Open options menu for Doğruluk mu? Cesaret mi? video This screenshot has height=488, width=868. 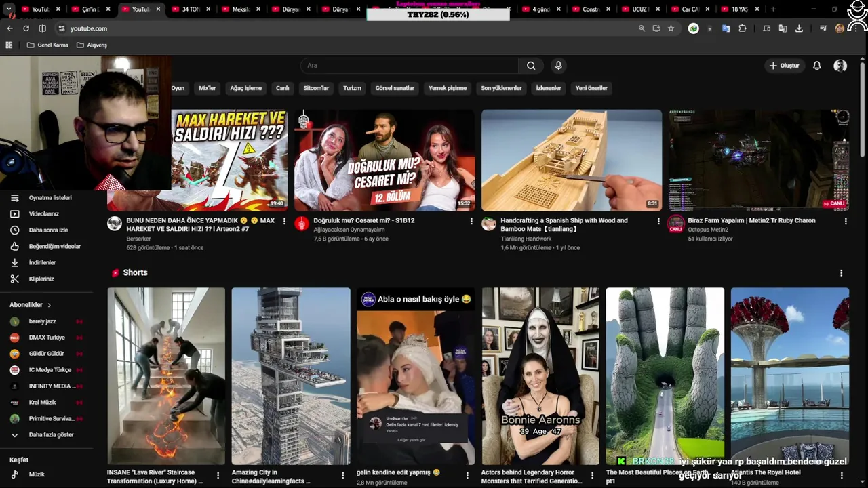[471, 221]
